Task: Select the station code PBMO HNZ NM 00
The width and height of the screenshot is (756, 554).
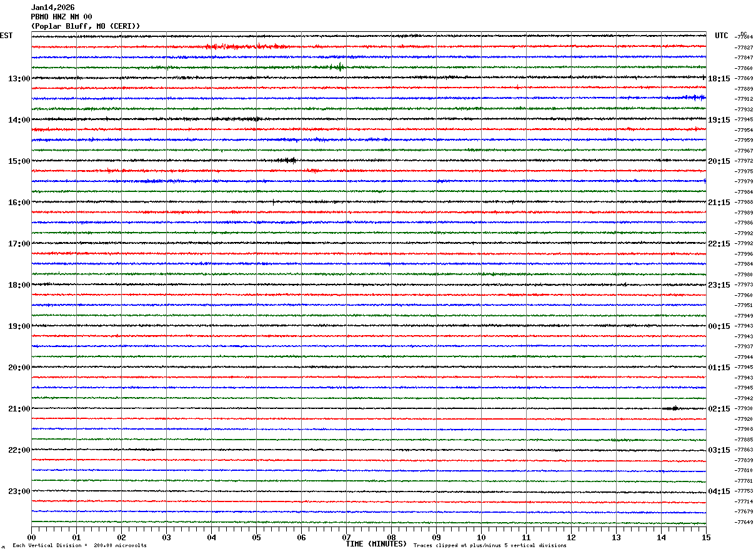Action: (62, 17)
